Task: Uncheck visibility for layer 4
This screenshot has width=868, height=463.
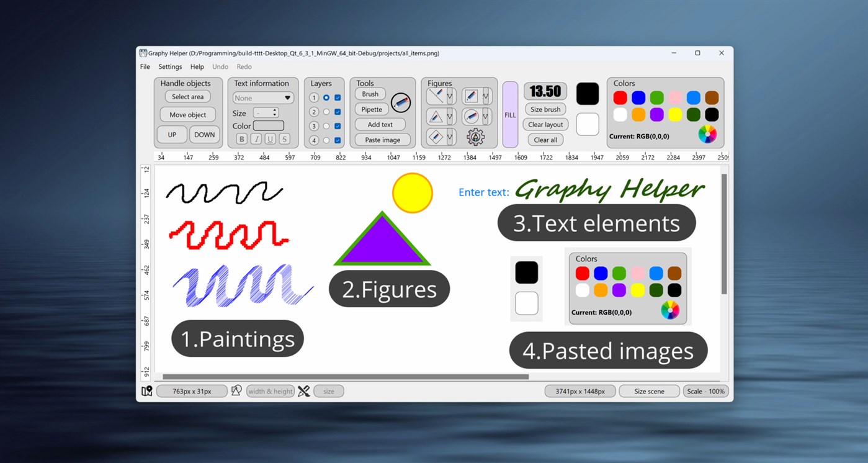Action: 338,140
